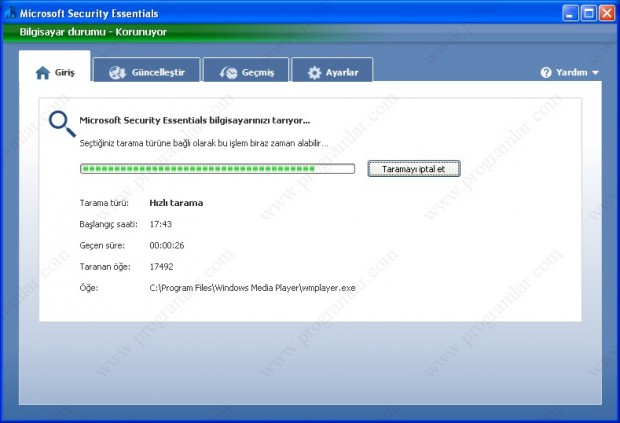This screenshot has width=620, height=423.
Task: Click the 'Başlangıç saati:' label
Action: click(x=108, y=225)
